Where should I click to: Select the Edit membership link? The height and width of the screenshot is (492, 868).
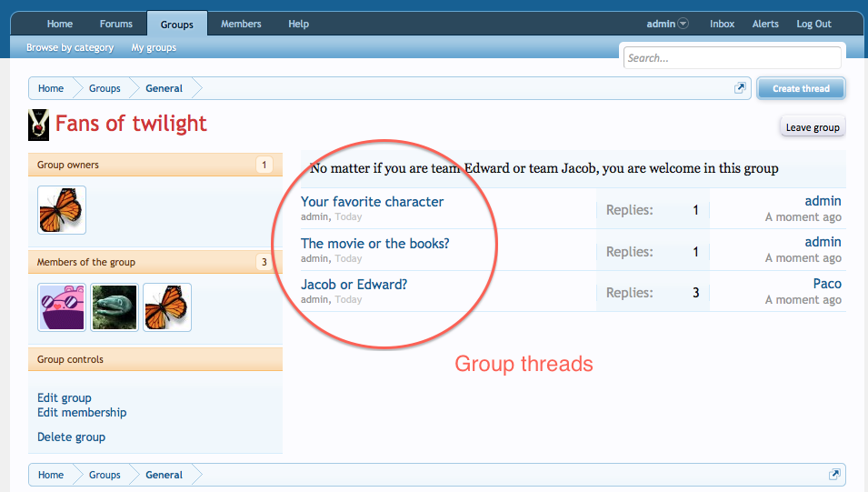point(82,413)
